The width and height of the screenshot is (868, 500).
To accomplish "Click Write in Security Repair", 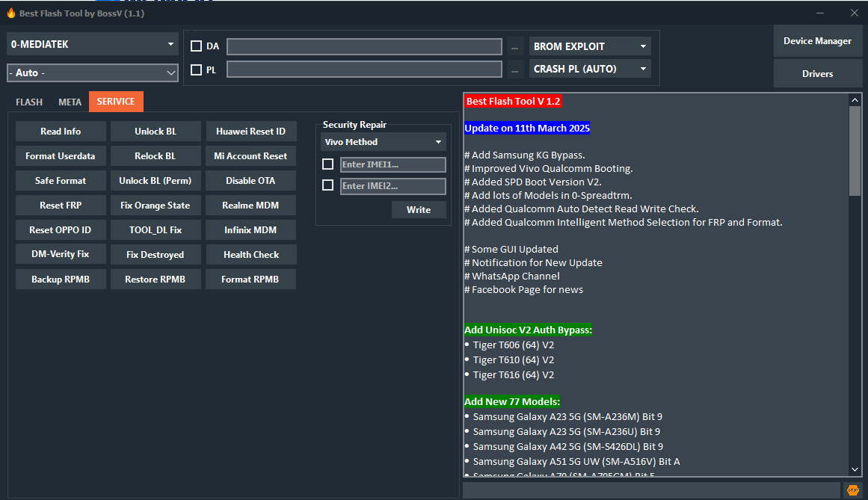I will click(419, 209).
